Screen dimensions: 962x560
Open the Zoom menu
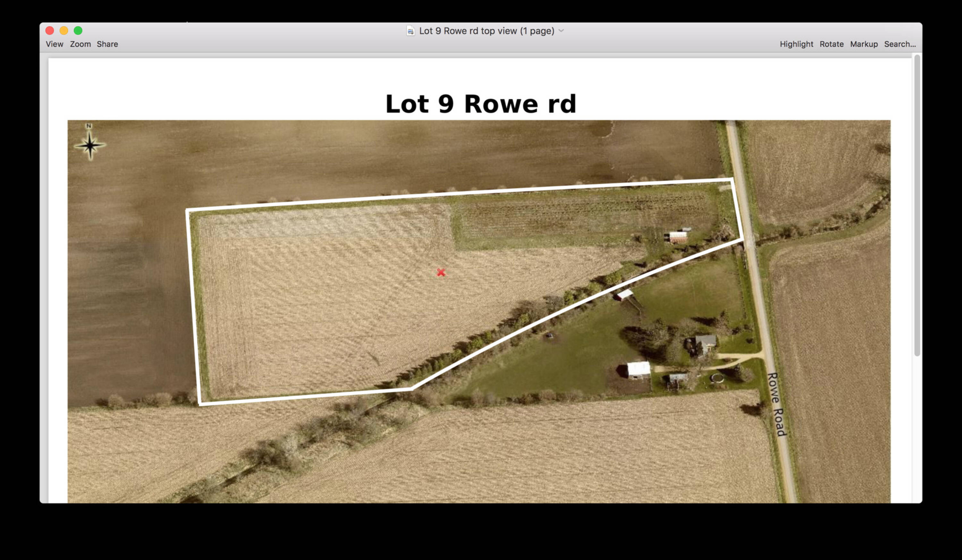80,44
